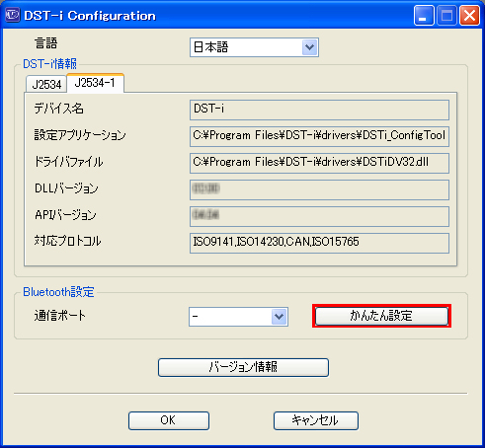The height and width of the screenshot is (448, 485).
Task: Click the 対応プロトコル field with ISO9141
Action: click(319, 243)
